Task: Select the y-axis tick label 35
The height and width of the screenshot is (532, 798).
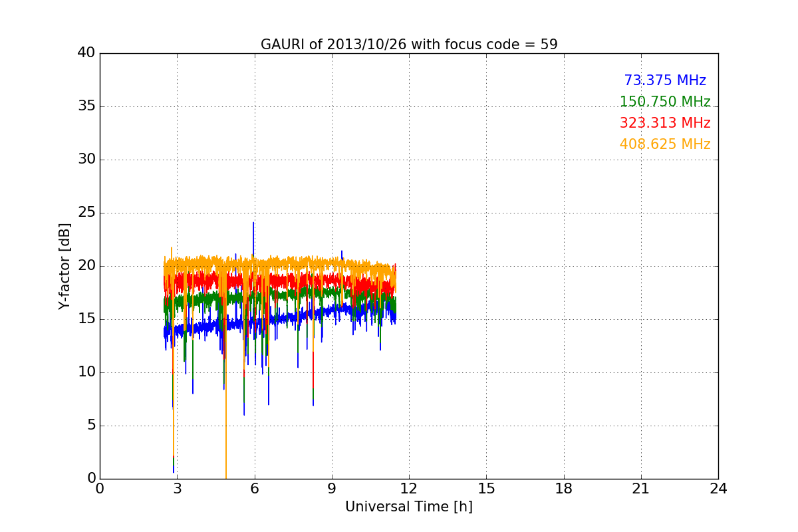Action: click(x=86, y=106)
